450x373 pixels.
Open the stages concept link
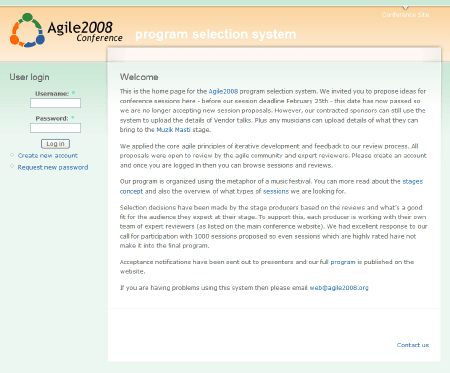[413, 181]
